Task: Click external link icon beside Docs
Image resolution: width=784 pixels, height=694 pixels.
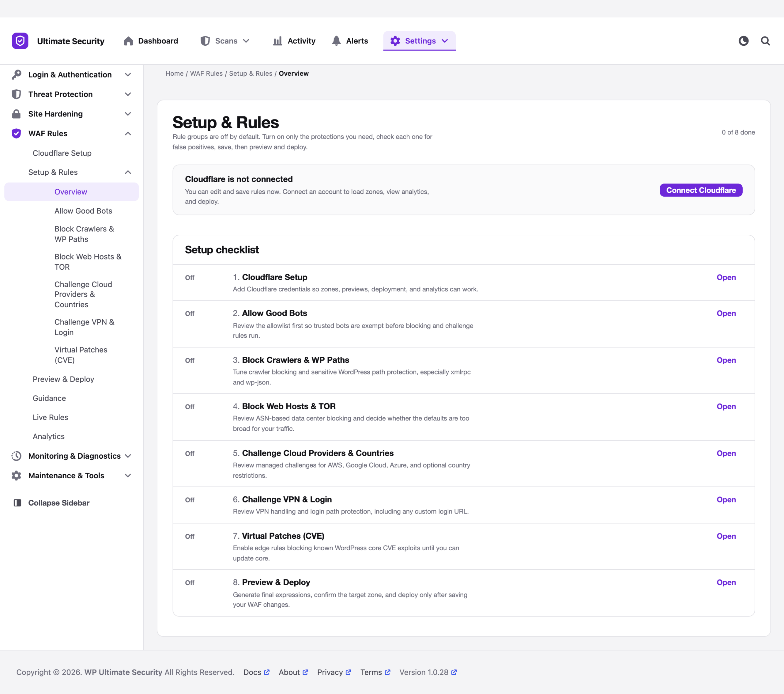Action: click(x=267, y=672)
